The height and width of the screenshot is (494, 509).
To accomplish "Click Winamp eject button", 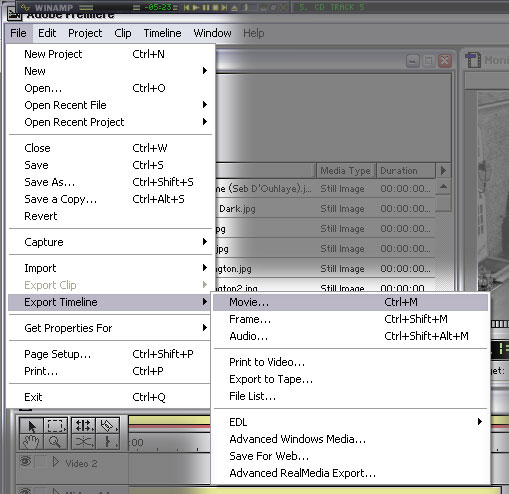I will pyautogui.click(x=234, y=7).
